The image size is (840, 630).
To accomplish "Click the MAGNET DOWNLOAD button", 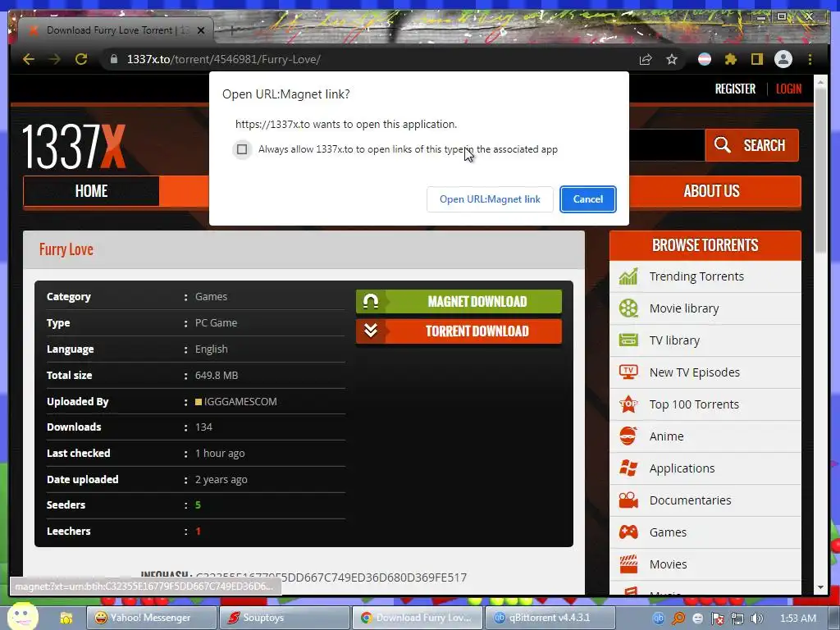I will click(459, 302).
